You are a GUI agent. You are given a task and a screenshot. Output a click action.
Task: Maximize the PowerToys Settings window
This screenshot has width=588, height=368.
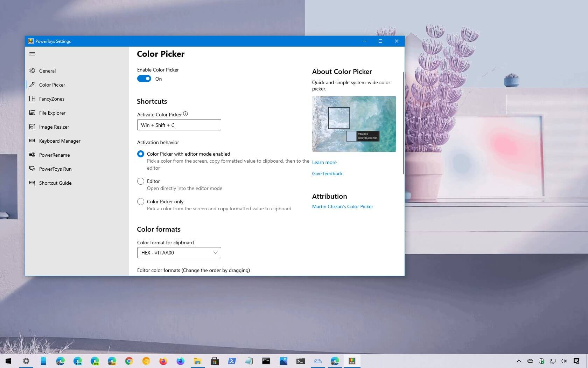[x=380, y=41]
